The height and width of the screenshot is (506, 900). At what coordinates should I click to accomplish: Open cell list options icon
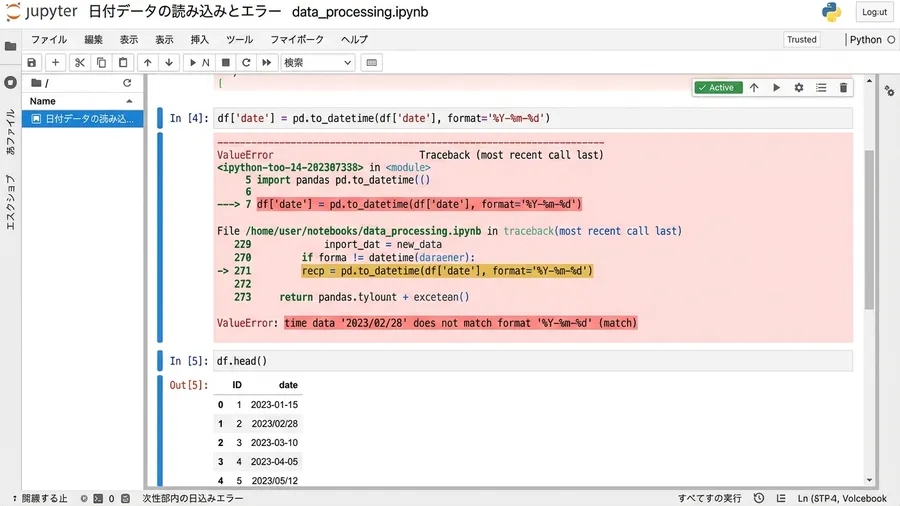821,88
